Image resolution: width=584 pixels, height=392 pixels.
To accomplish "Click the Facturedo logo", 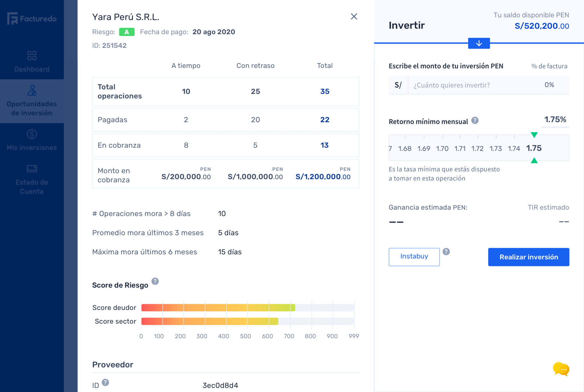I will click(32, 19).
